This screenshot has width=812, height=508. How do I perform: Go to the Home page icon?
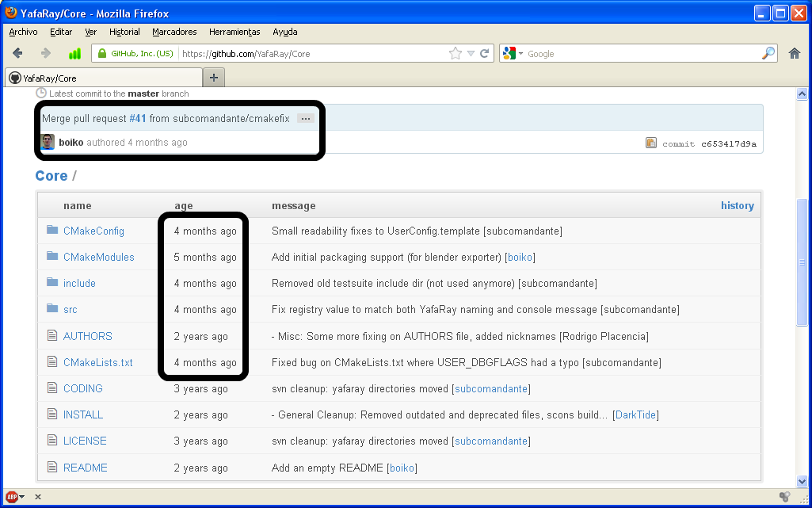point(795,53)
